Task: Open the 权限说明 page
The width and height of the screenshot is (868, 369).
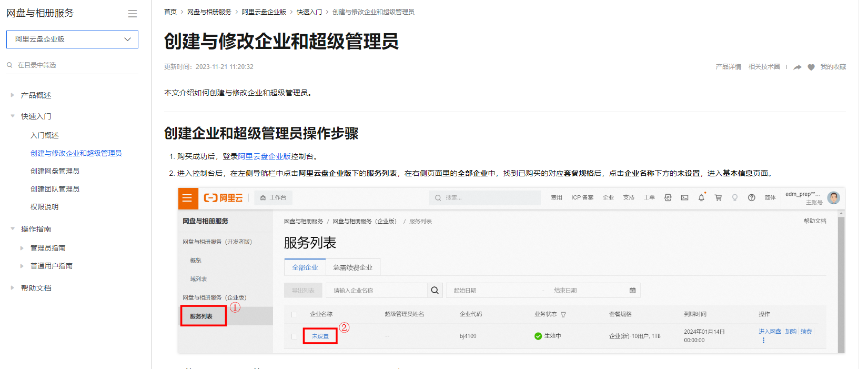Action: coord(45,207)
